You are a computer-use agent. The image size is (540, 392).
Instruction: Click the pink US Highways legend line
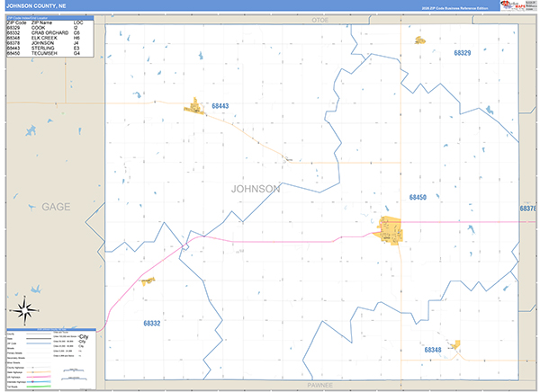click(x=39, y=377)
